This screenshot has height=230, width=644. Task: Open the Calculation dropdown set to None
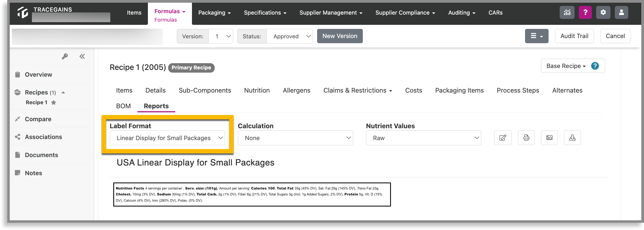click(295, 138)
